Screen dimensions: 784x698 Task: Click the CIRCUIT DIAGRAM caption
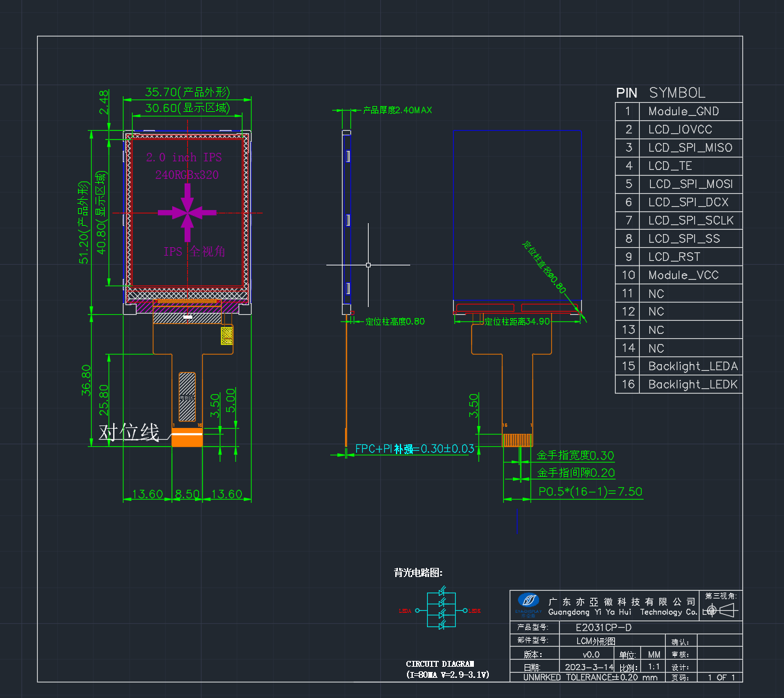(440, 664)
